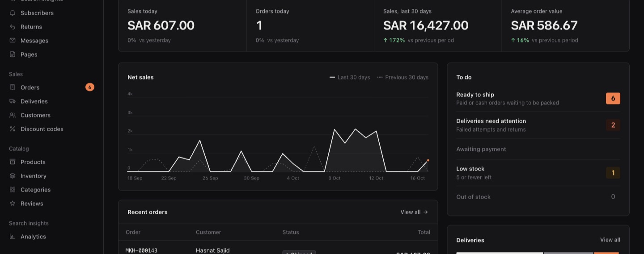Screen dimensions: 644x254
Task: Click the 16% vs previous period indicator
Action: (545, 40)
